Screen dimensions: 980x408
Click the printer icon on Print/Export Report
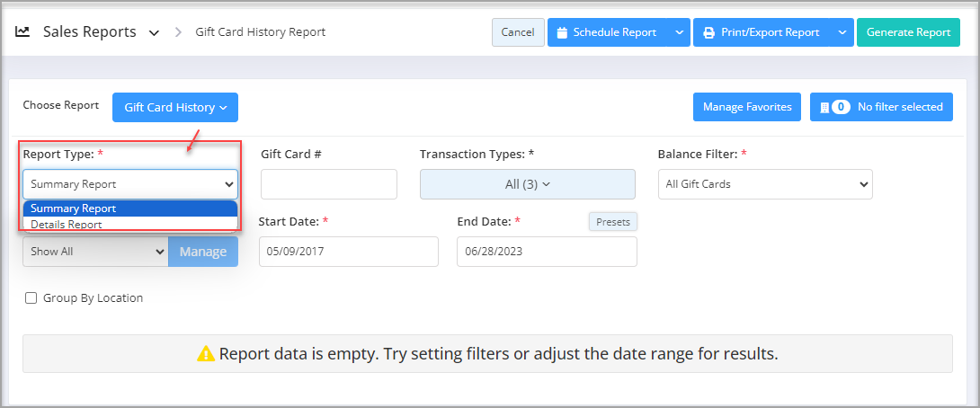coord(708,31)
